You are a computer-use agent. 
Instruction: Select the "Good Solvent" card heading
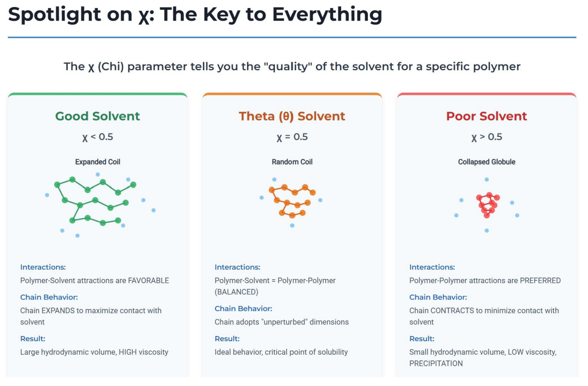click(98, 116)
